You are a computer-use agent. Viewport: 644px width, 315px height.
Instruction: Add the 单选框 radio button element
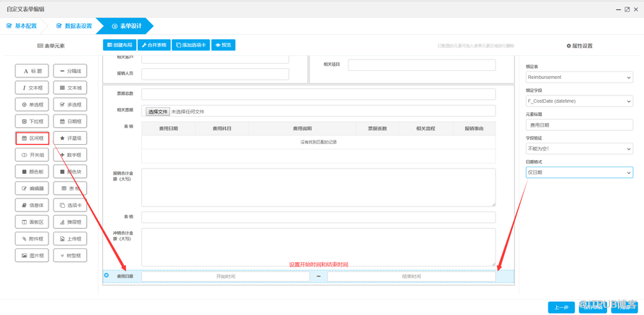32,104
